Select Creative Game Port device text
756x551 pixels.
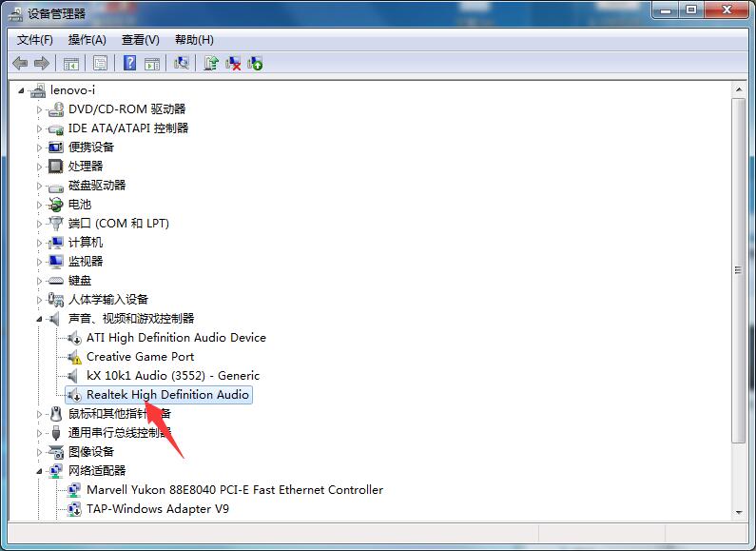(141, 357)
